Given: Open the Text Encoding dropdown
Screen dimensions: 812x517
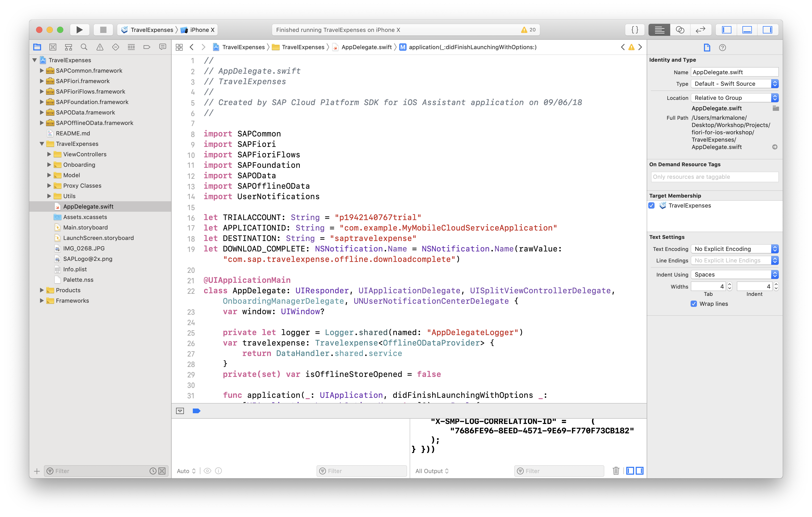Looking at the screenshot, I should [x=735, y=249].
